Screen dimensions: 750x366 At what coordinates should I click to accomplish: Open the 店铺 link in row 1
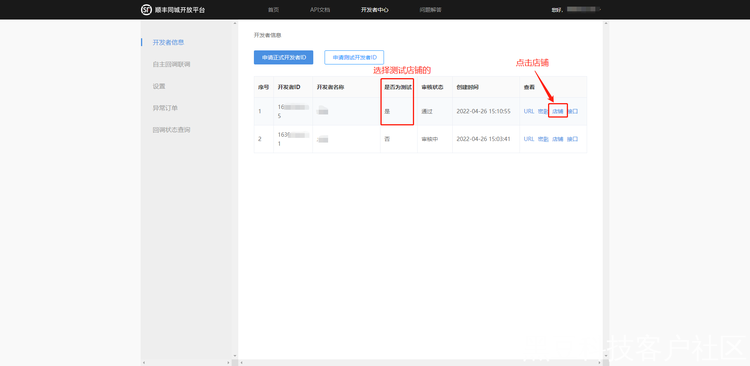click(558, 111)
